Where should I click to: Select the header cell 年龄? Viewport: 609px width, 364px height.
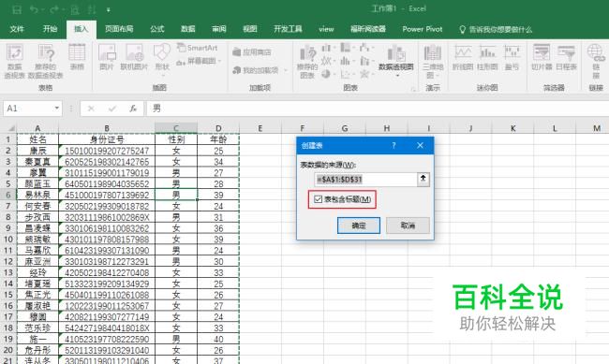218,139
